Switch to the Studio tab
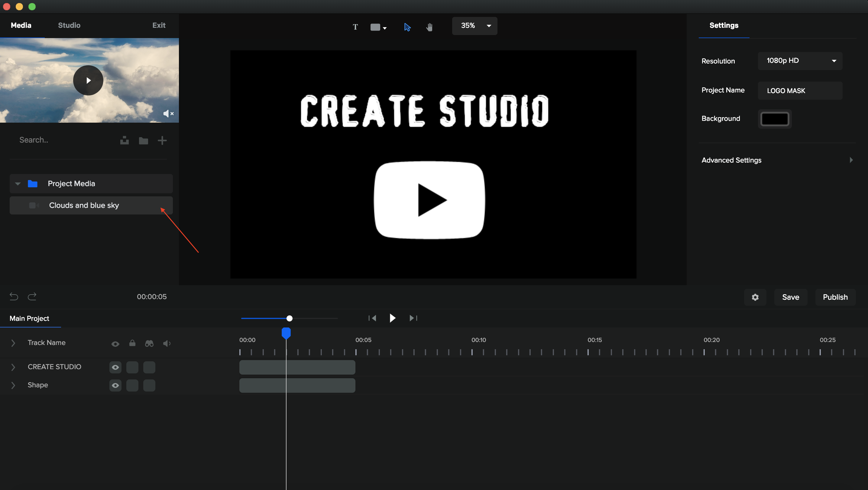Screen dimensions: 868x490 click(69, 25)
